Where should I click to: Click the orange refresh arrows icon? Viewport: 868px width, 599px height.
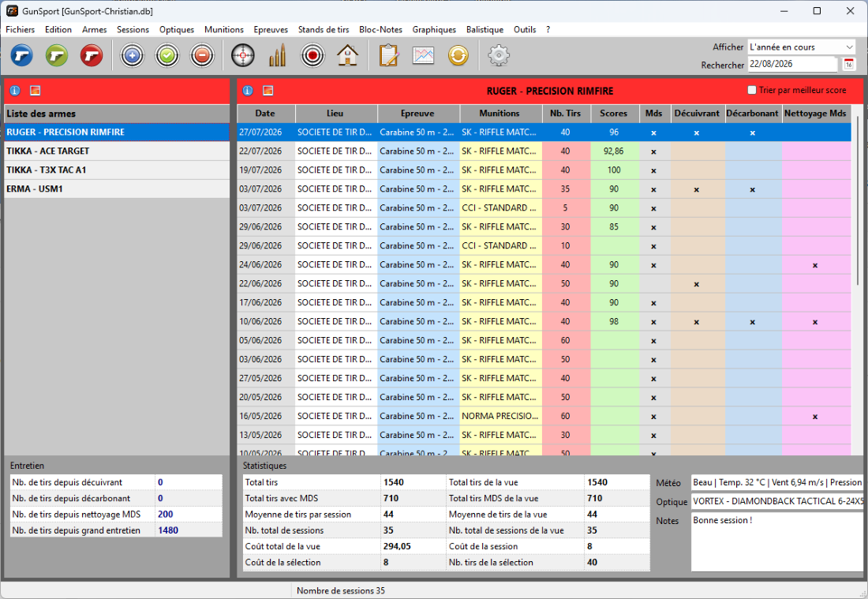(x=458, y=55)
